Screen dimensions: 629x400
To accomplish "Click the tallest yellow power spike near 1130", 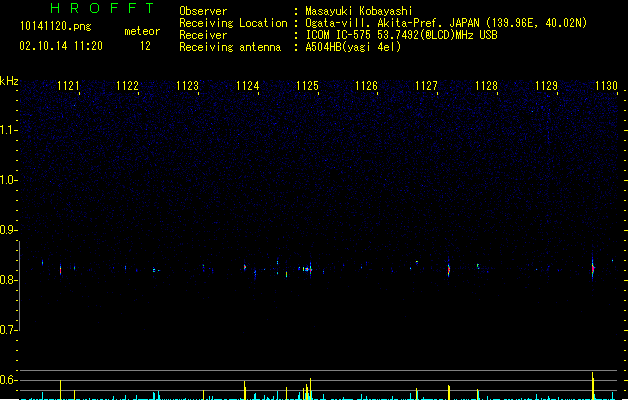I will pyautogui.click(x=592, y=386).
